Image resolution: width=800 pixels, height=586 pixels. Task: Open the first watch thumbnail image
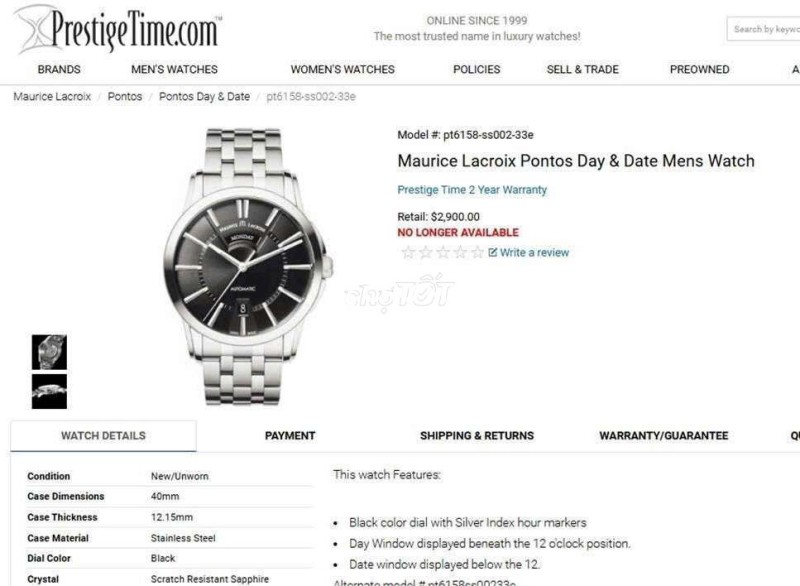click(49, 352)
